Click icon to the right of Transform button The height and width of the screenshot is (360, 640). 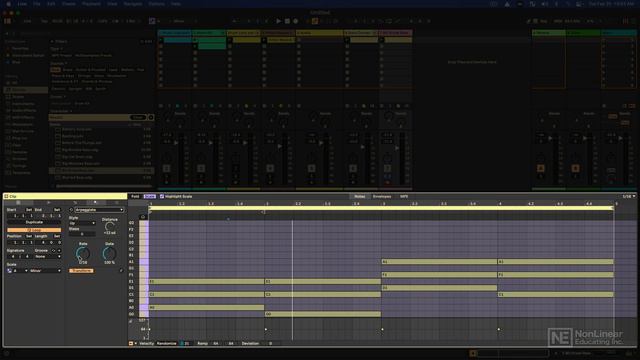coord(121,271)
